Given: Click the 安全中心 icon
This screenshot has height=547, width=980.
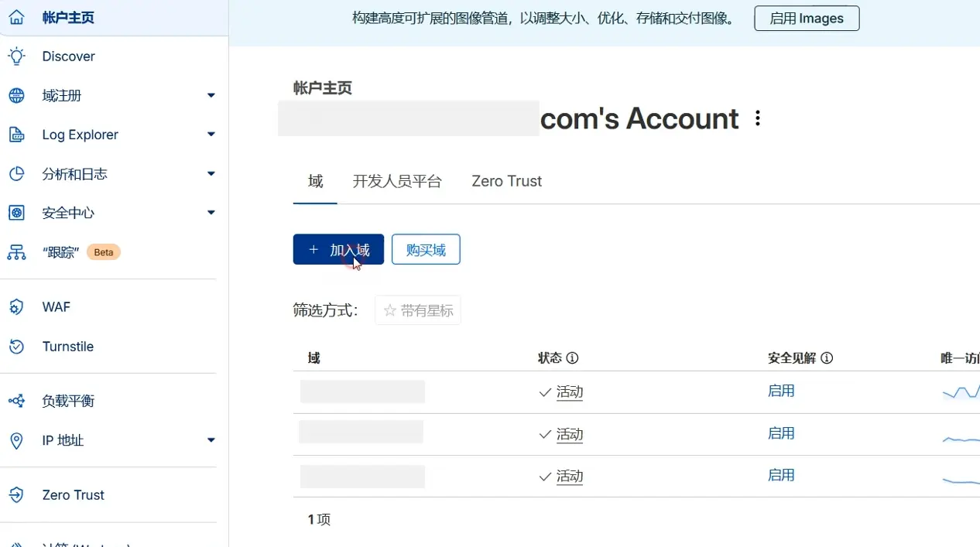Looking at the screenshot, I should coord(16,213).
